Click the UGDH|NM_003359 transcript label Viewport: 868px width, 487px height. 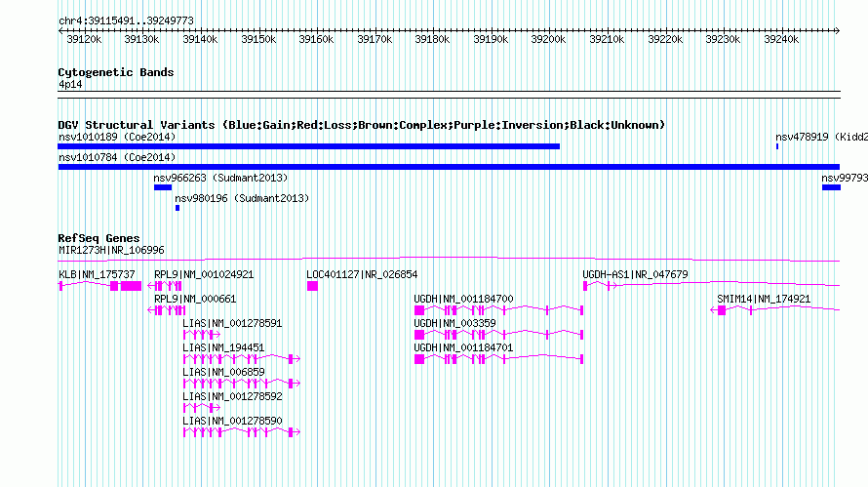455,324
